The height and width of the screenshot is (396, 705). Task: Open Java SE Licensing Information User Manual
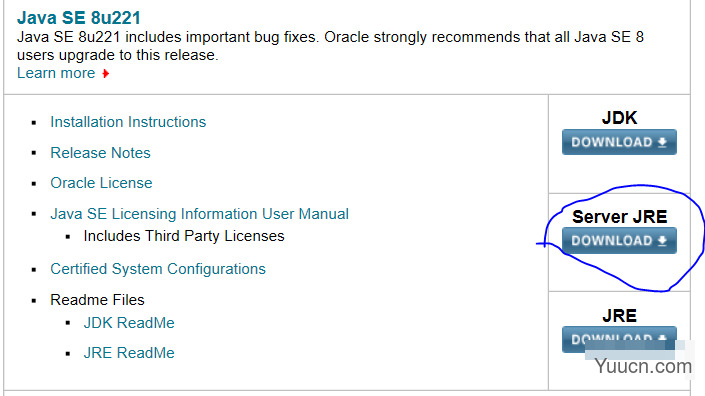pyautogui.click(x=199, y=214)
